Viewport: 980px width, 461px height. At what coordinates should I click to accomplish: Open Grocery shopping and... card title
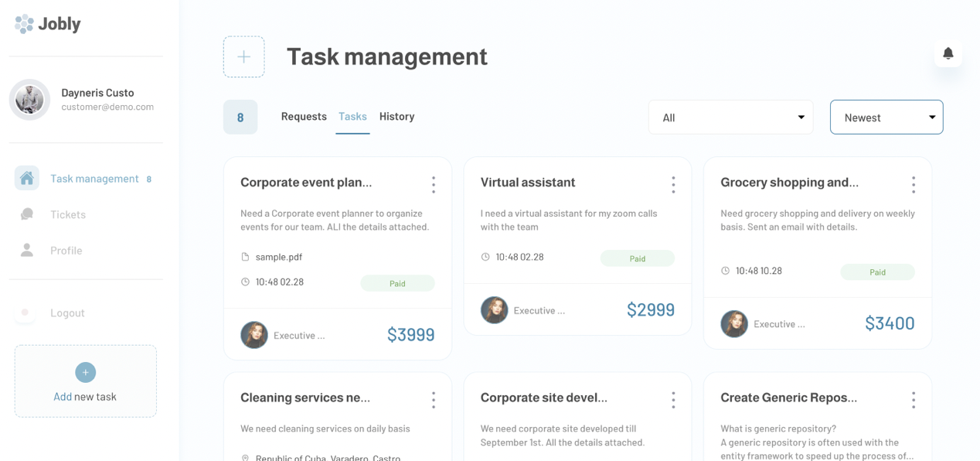[789, 183]
